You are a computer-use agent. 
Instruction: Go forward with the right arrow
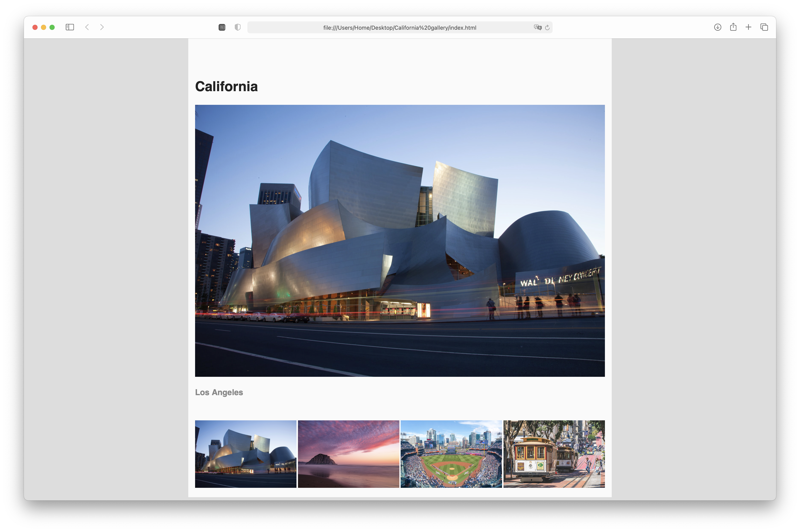tap(102, 27)
